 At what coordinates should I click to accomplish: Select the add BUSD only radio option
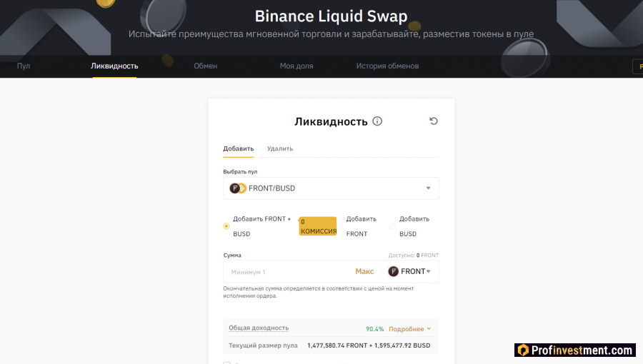pos(392,226)
